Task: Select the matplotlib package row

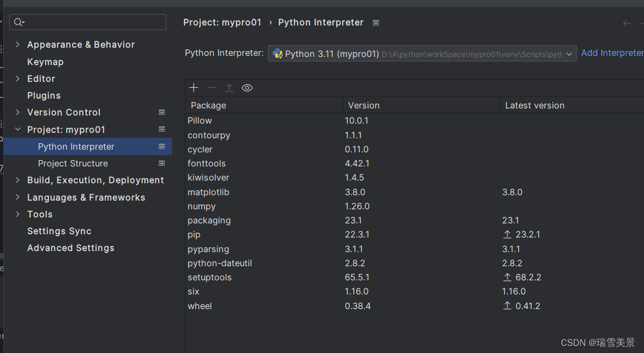Action: click(415, 192)
